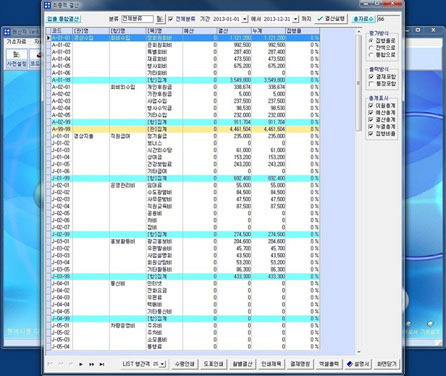
Task: Click the record count field showing 66
Action: (388, 19)
